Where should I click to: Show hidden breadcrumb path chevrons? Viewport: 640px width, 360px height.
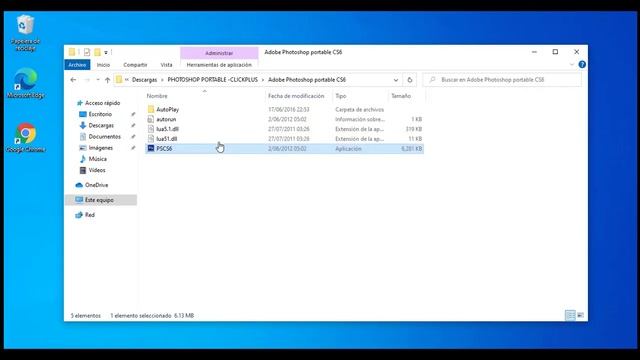(x=127, y=80)
